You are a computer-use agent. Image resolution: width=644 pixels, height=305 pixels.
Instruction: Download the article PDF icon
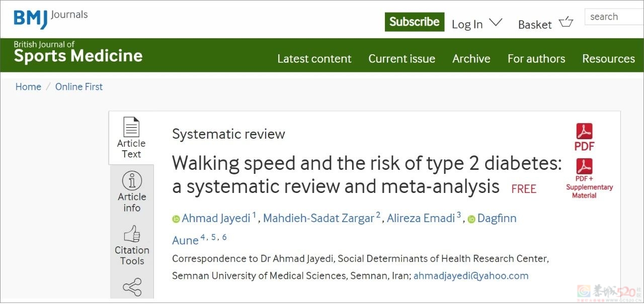584,131
